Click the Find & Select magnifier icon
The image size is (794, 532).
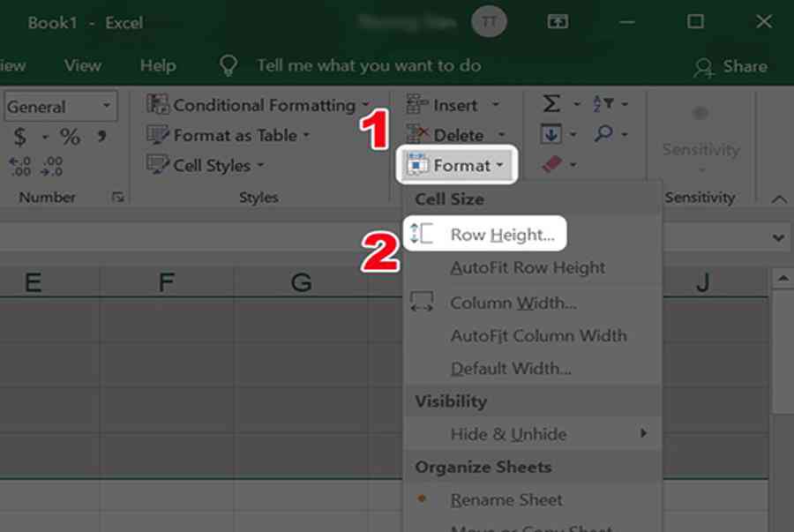[x=603, y=133]
